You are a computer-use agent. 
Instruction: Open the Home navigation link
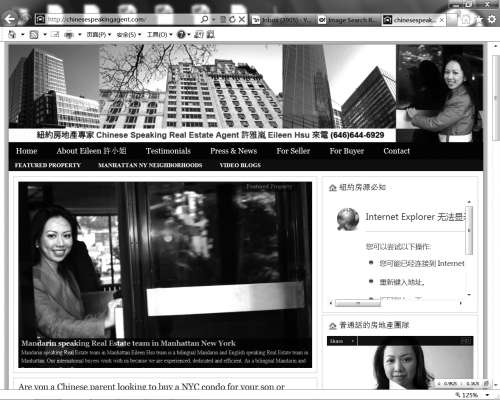(x=27, y=151)
